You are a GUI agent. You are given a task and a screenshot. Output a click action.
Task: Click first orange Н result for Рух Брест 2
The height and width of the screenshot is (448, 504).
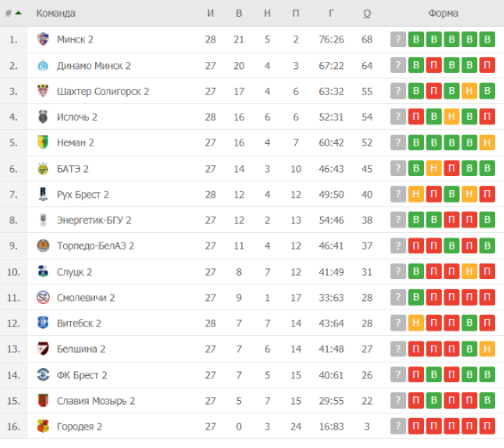click(416, 194)
